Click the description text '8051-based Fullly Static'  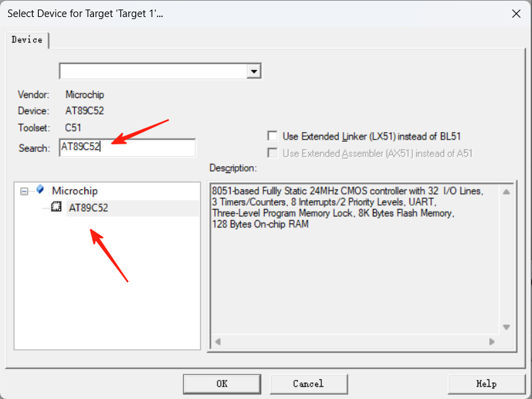pyautogui.click(x=260, y=191)
